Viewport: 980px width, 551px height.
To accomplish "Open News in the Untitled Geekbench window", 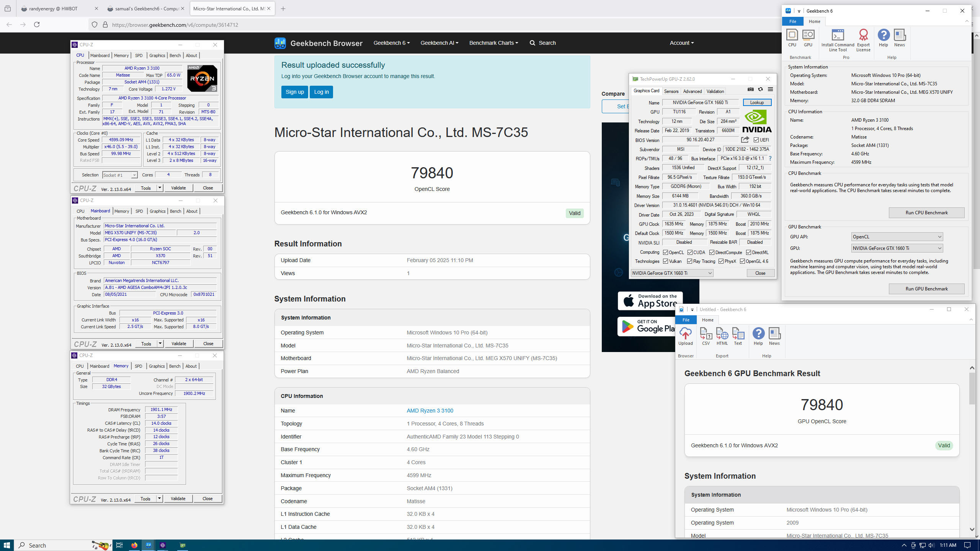I will [x=774, y=336].
